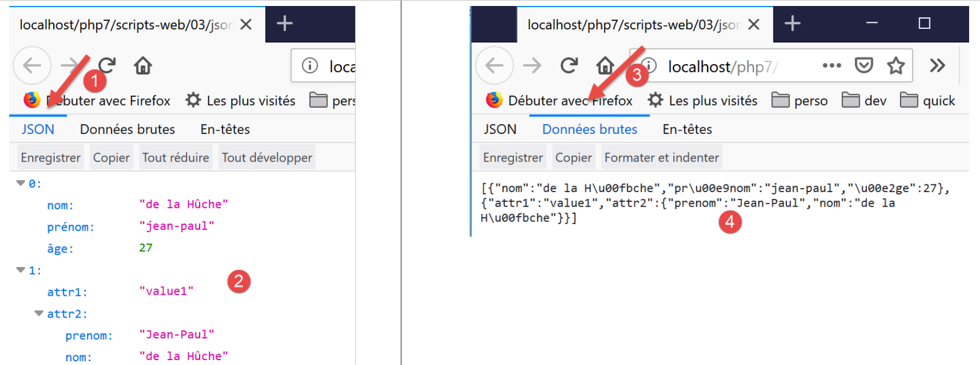Bookmark the page with the star icon
980x365 pixels.
[x=895, y=66]
